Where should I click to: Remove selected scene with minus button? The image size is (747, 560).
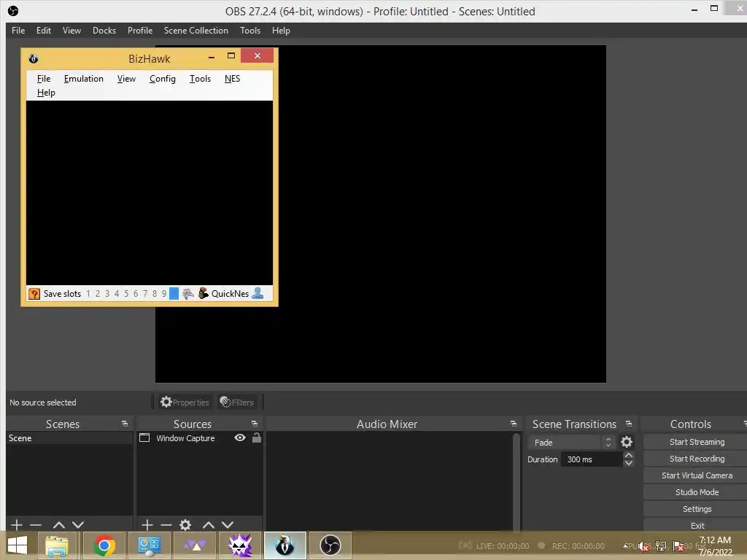click(36, 525)
